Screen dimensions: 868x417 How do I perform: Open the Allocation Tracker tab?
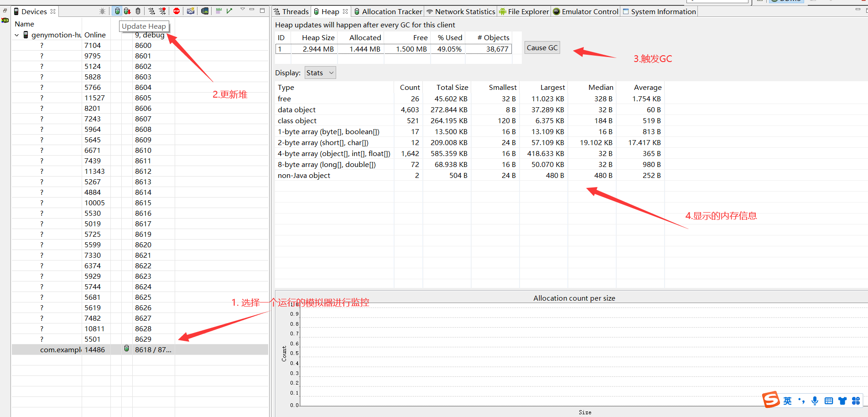388,11
